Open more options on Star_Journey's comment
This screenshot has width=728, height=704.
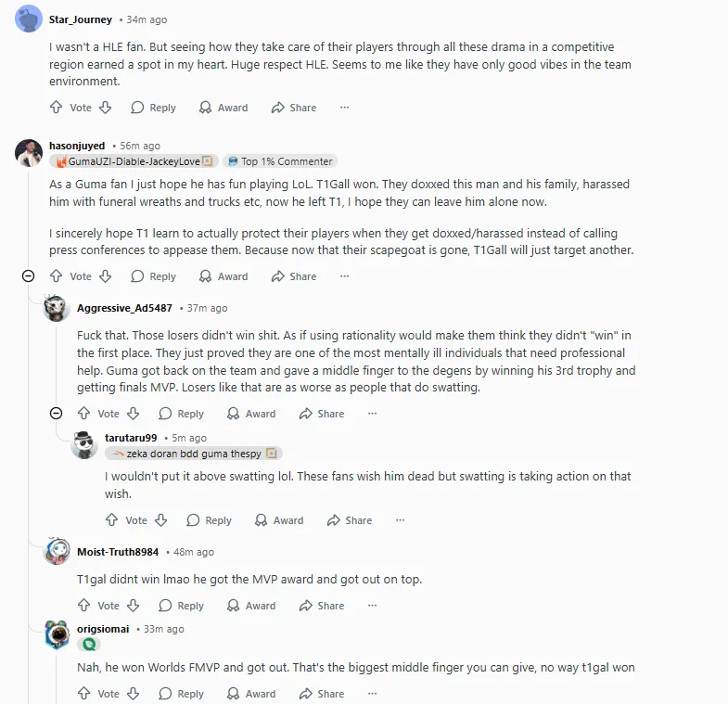click(344, 108)
